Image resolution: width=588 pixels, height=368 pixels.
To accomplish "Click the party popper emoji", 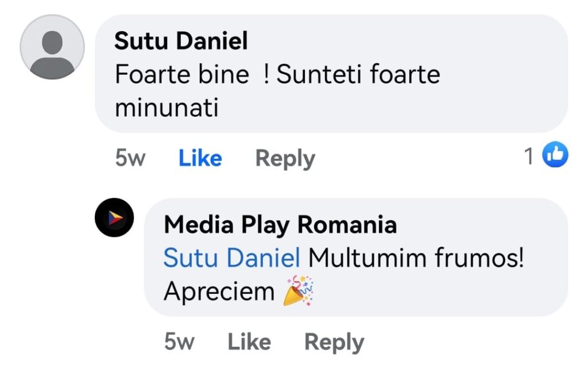I will (299, 291).
